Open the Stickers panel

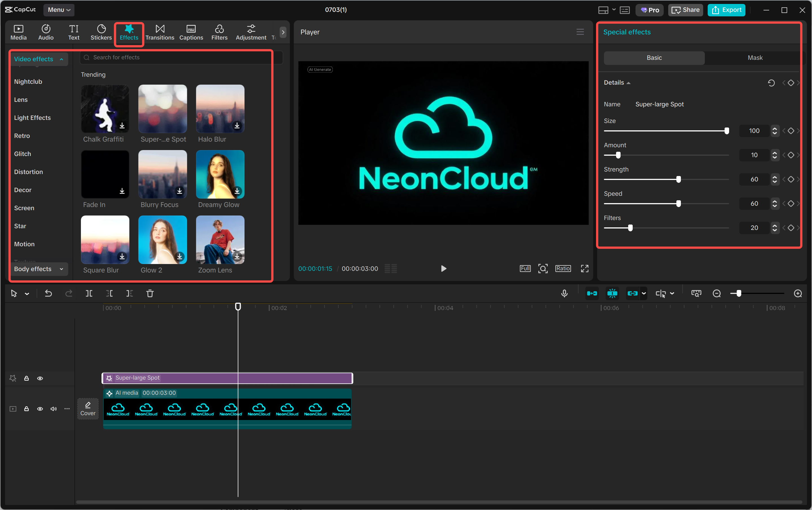pyautogui.click(x=101, y=32)
